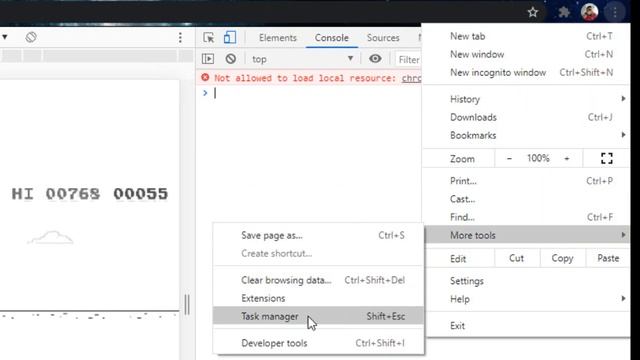Open Task manager from submenu
Screen dimensions: 640x360
pyautogui.click(x=318, y=316)
